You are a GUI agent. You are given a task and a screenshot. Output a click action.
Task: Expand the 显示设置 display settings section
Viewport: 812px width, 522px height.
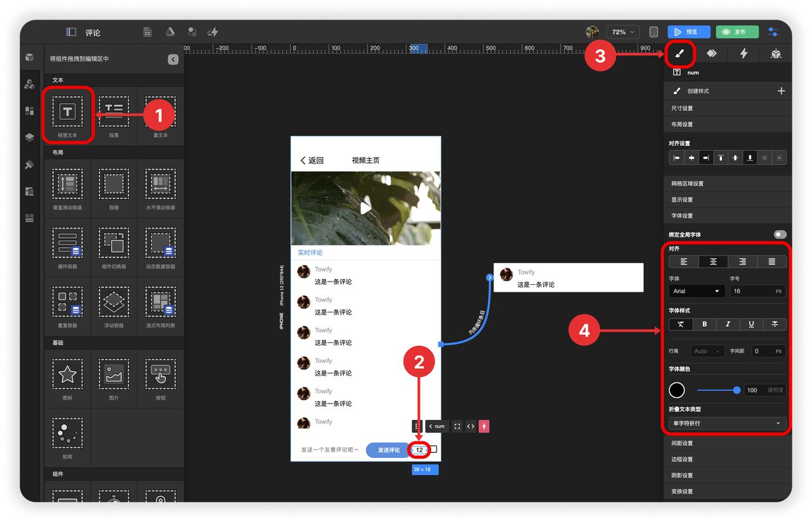[x=728, y=199]
